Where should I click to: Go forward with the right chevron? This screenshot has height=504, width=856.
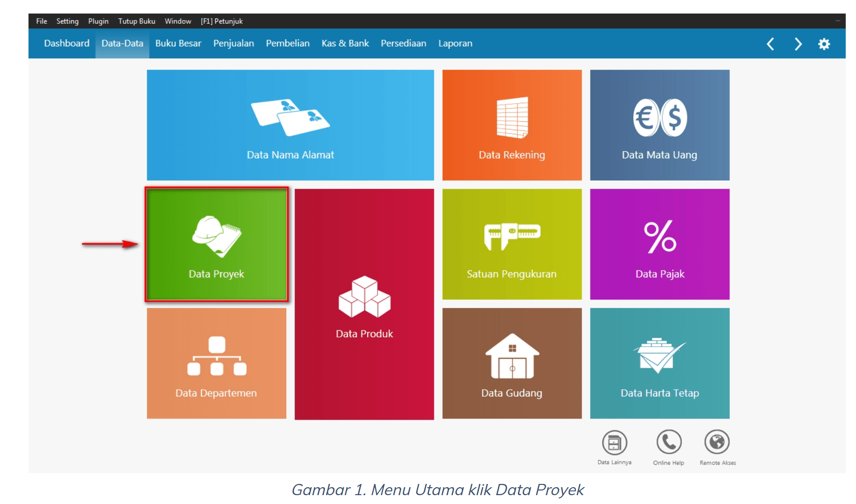[x=798, y=44]
